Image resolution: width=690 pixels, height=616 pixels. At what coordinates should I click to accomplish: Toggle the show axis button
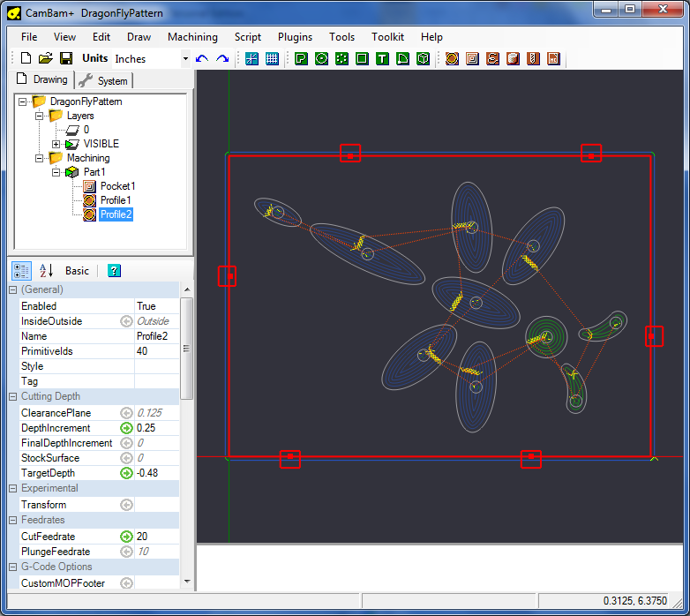pos(251,58)
